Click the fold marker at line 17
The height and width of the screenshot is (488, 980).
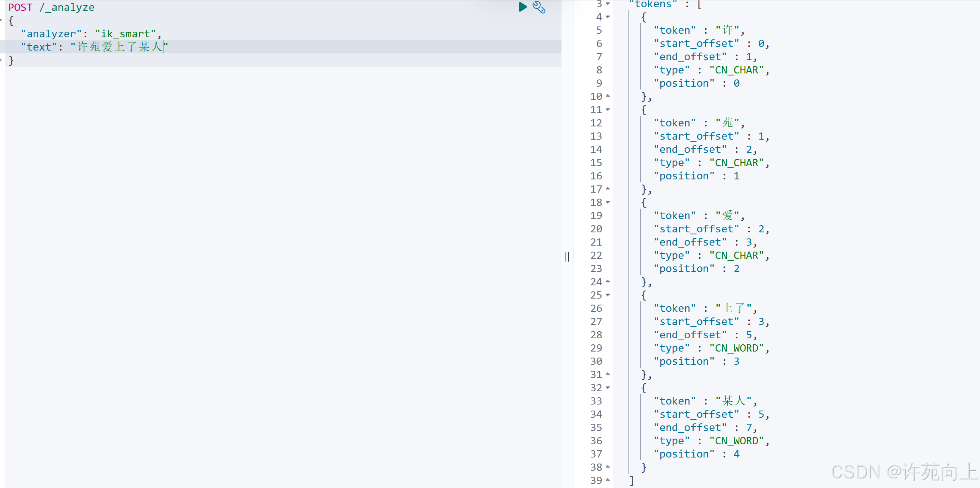point(608,189)
